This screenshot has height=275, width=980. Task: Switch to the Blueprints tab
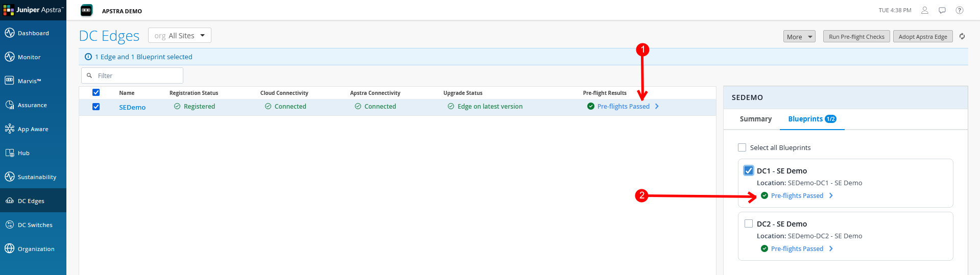[x=812, y=119]
